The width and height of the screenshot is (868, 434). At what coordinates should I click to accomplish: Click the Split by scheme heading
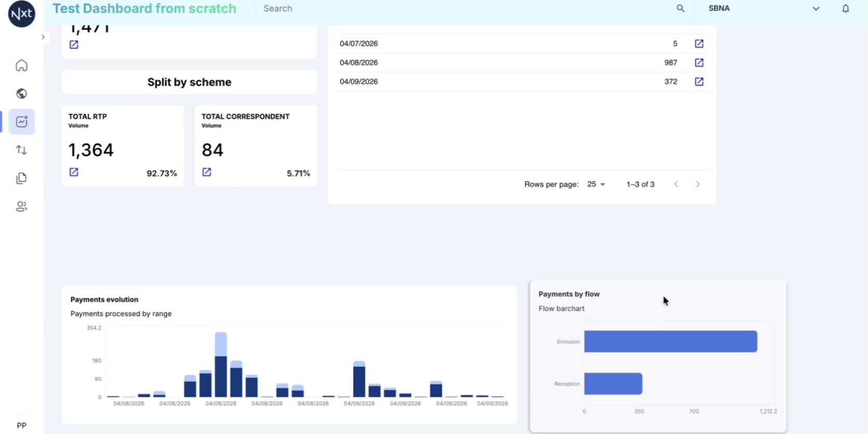189,82
